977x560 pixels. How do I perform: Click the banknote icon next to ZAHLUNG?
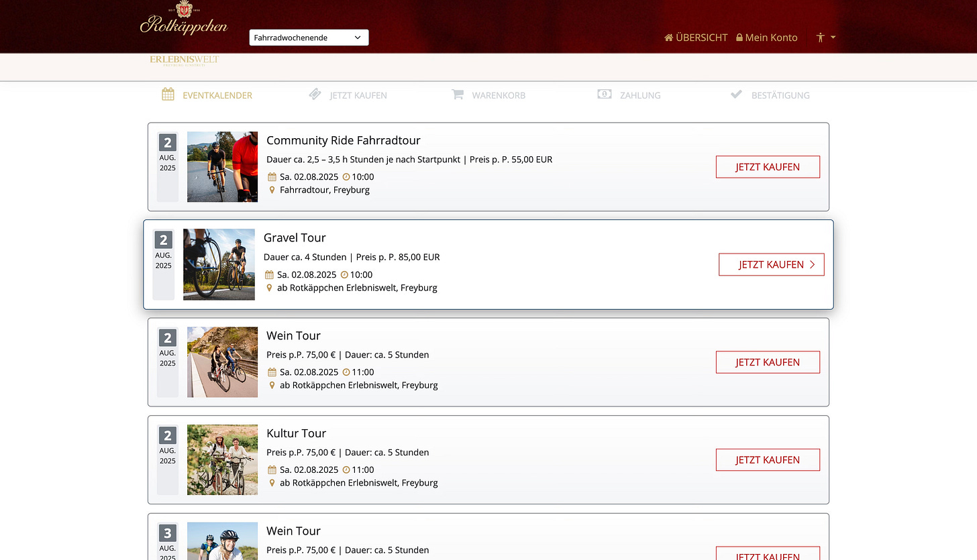[x=605, y=95]
